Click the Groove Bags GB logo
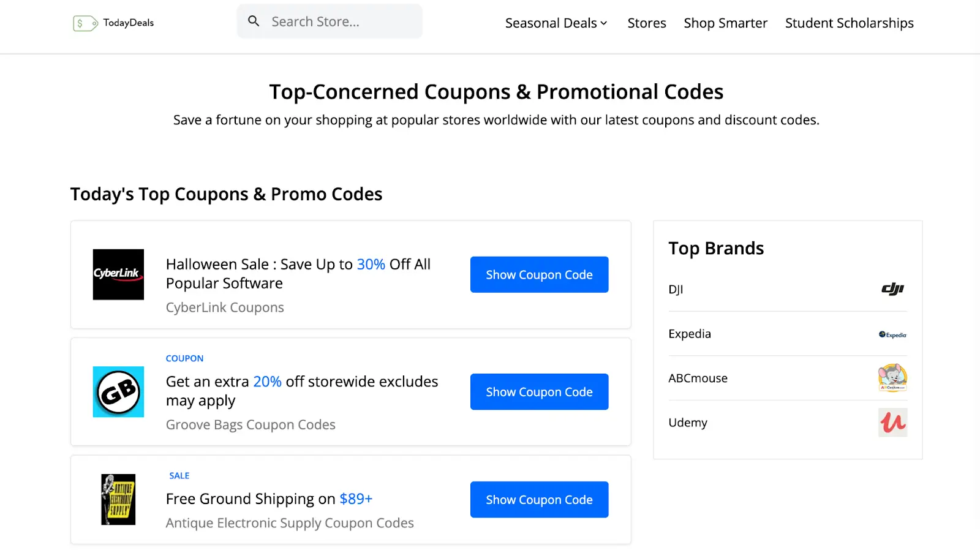This screenshot has width=980, height=550. click(118, 391)
